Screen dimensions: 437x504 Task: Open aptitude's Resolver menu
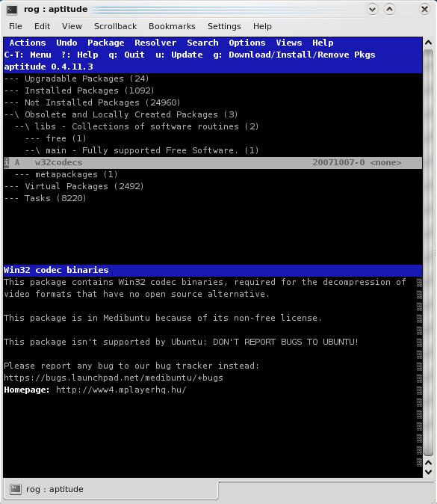click(155, 43)
